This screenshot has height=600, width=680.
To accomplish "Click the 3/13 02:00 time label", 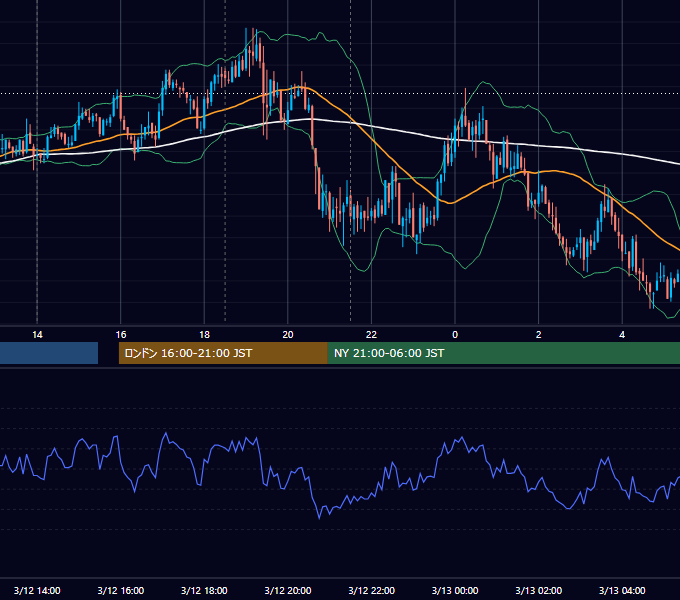I will tap(539, 590).
